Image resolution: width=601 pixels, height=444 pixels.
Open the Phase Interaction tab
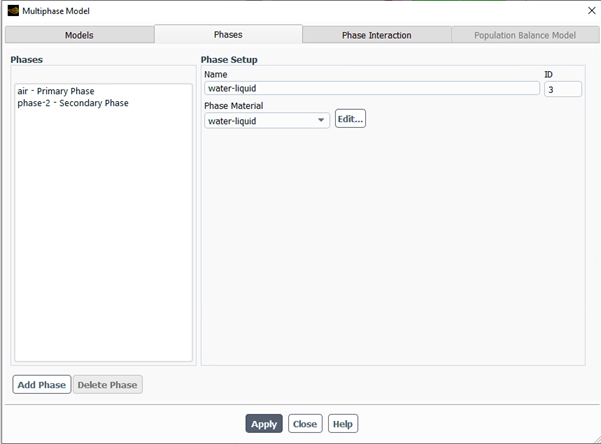[x=376, y=35]
